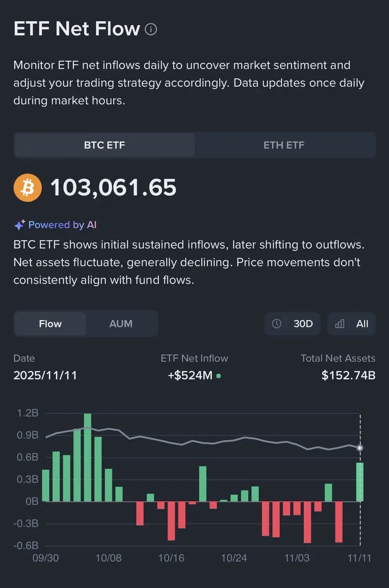The width and height of the screenshot is (389, 588).
Task: Open the All ETF filter dropdown
Action: pos(351,324)
